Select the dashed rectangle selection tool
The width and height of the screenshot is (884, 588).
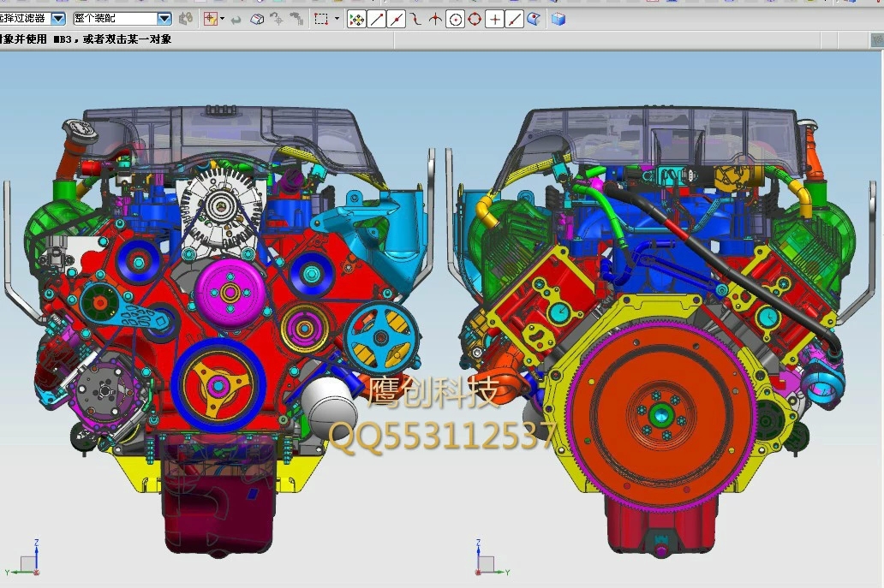click(x=320, y=19)
